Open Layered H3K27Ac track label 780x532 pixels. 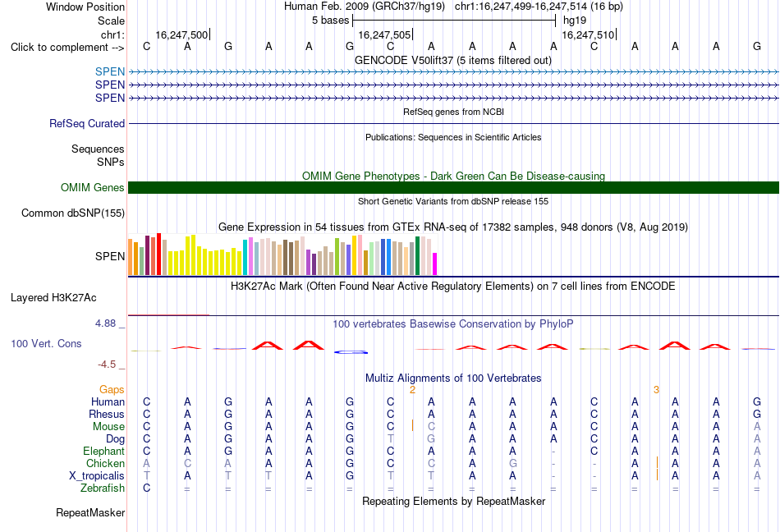pyautogui.click(x=53, y=298)
